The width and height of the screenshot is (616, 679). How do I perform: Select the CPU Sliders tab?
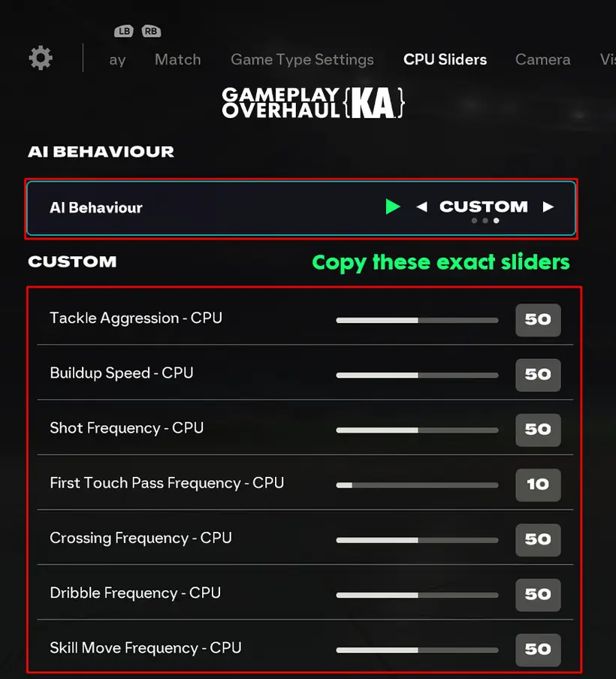pyautogui.click(x=445, y=59)
